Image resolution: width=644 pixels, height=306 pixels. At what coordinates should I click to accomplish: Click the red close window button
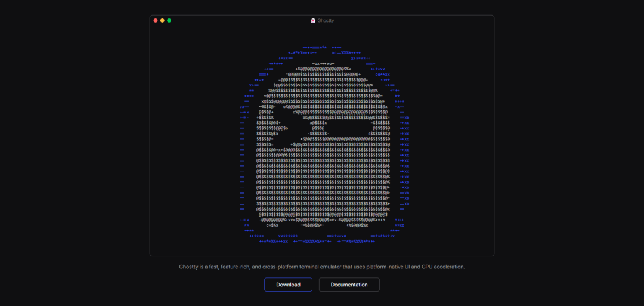pyautogui.click(x=156, y=20)
